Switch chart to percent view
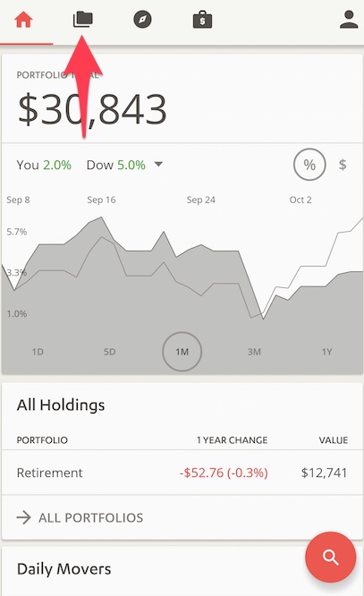Image resolution: width=364 pixels, height=596 pixels. point(309,165)
